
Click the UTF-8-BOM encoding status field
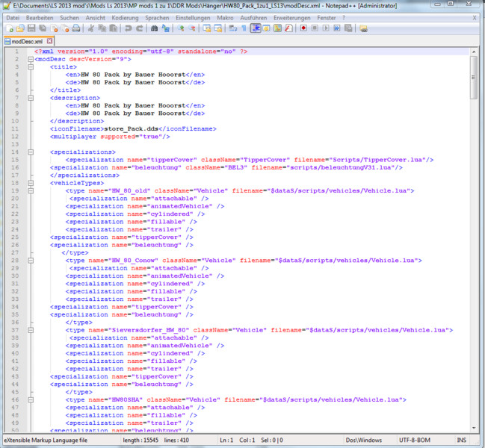415,440
